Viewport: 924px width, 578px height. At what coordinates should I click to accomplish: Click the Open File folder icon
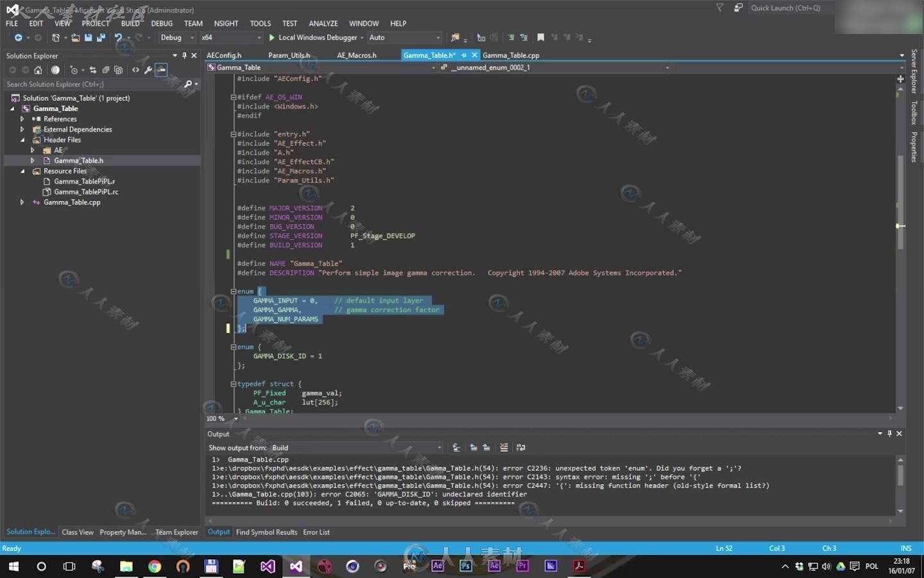(x=76, y=38)
